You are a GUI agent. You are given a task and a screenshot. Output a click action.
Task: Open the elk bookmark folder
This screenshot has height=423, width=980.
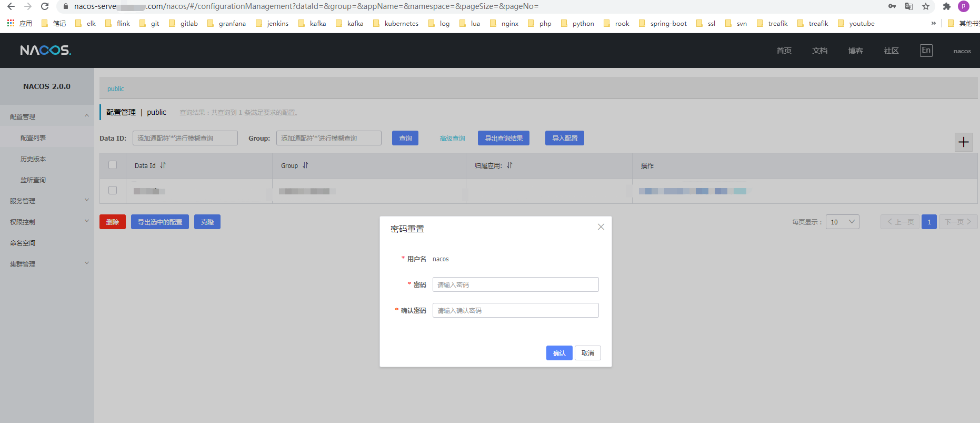86,23
